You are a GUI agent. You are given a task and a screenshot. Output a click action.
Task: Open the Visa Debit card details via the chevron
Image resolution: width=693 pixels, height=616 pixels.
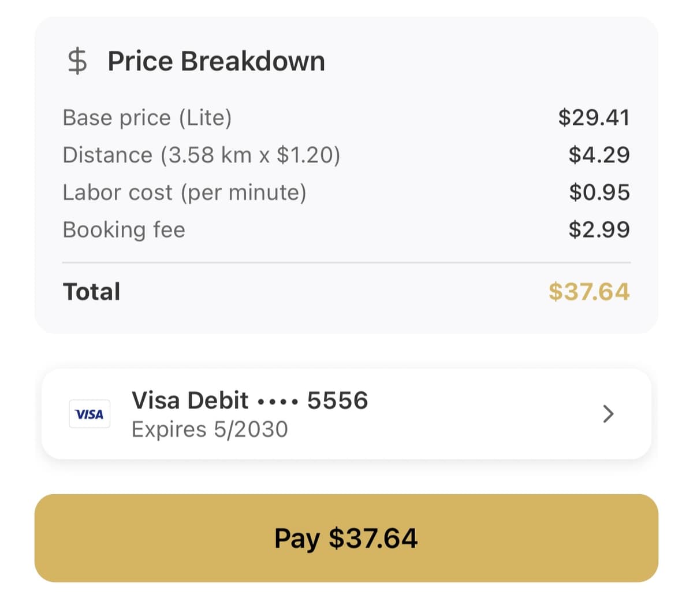click(x=608, y=414)
